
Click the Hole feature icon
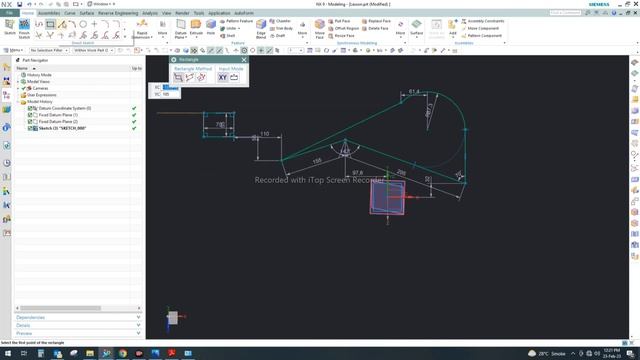pos(211,24)
